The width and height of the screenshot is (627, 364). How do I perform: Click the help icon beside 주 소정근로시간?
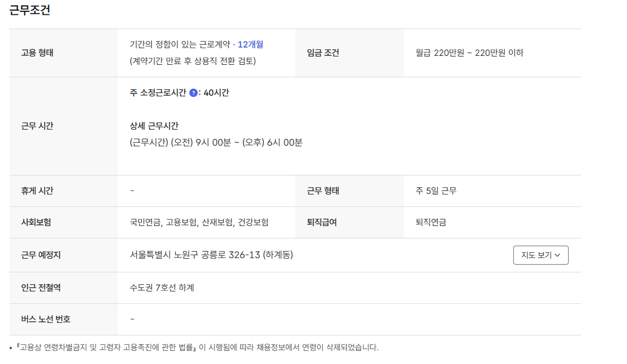tap(194, 93)
